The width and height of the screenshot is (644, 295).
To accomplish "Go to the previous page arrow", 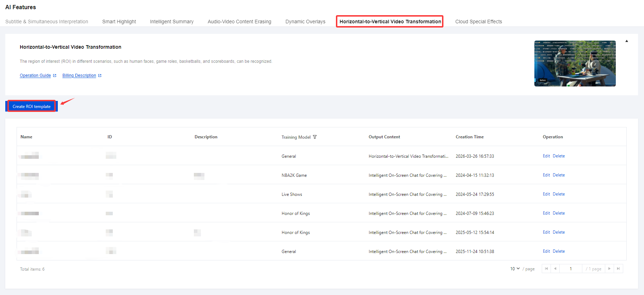I will click(555, 269).
